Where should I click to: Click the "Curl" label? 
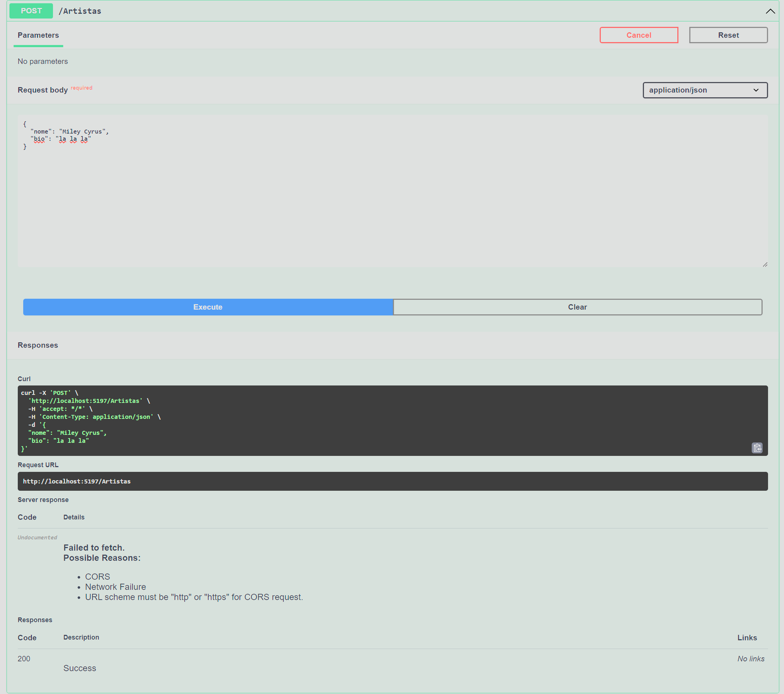[x=24, y=379]
